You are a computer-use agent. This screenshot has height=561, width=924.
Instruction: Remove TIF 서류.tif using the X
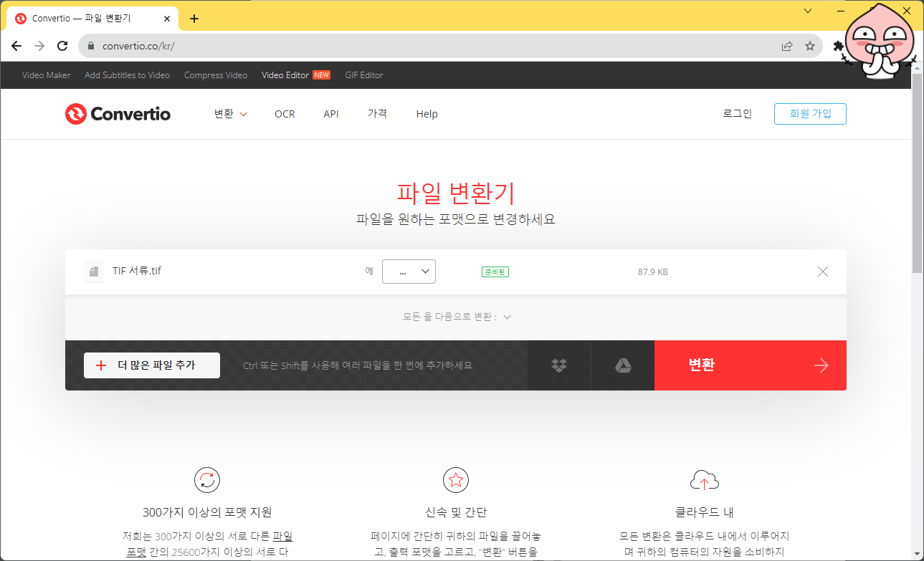(x=822, y=271)
